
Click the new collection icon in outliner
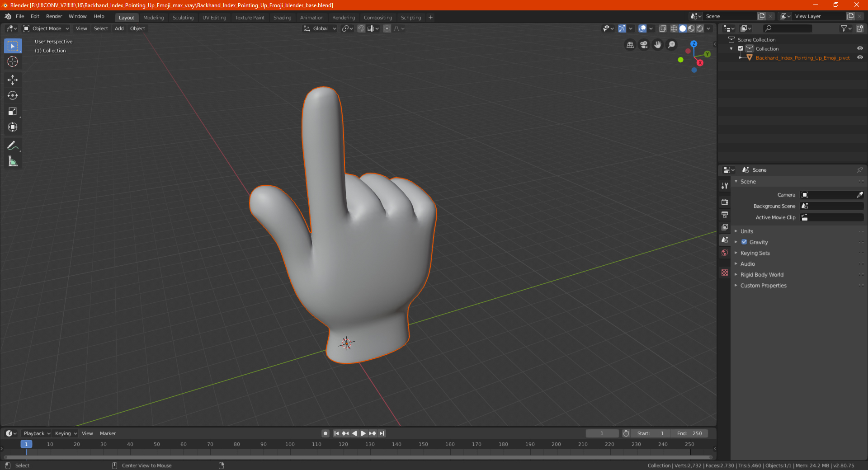click(859, 28)
